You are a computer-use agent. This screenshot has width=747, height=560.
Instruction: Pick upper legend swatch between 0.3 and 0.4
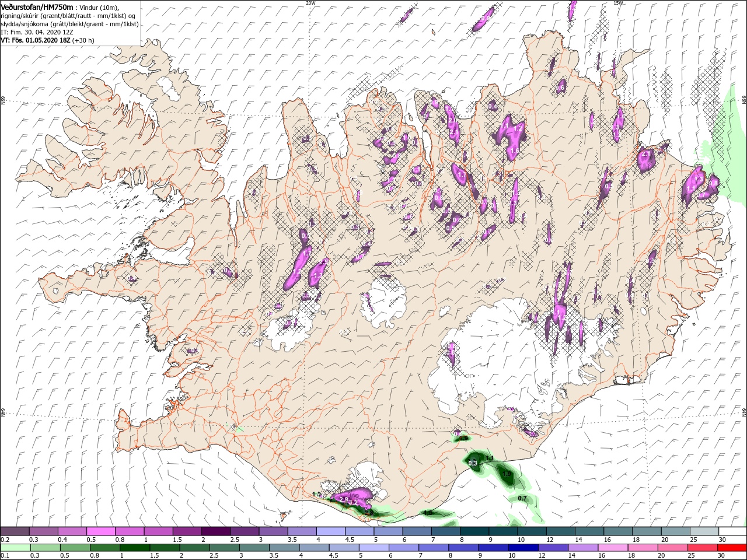[x=44, y=531]
